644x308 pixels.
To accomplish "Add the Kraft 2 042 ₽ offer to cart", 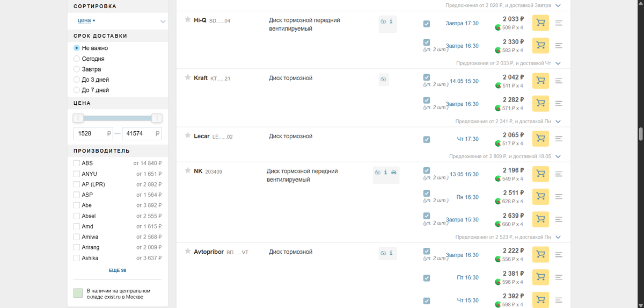I will (540, 81).
